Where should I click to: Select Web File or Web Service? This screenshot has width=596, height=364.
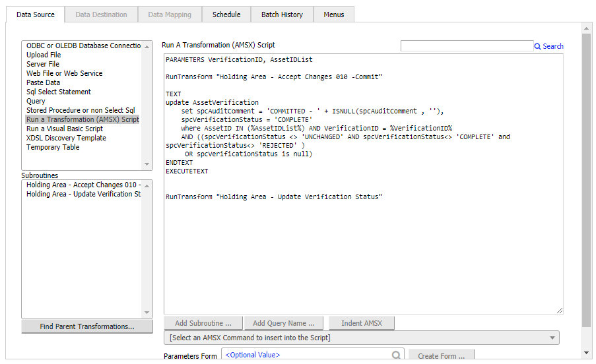click(64, 73)
